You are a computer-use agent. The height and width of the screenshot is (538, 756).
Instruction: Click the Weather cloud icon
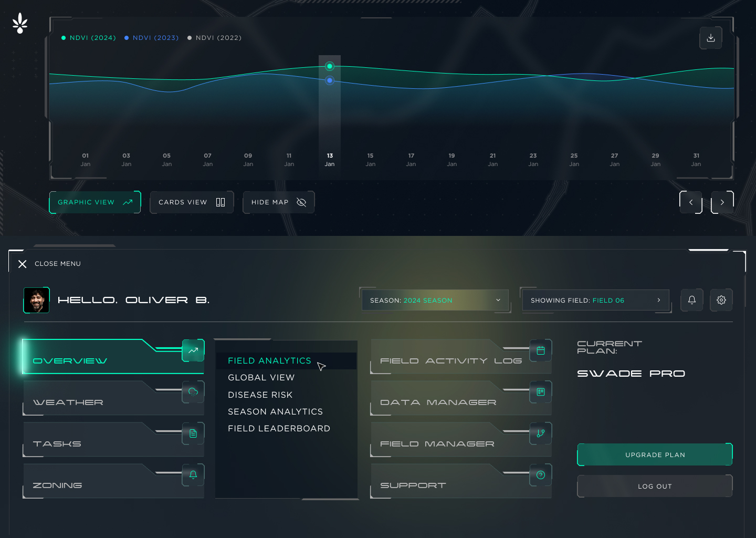pyautogui.click(x=193, y=392)
